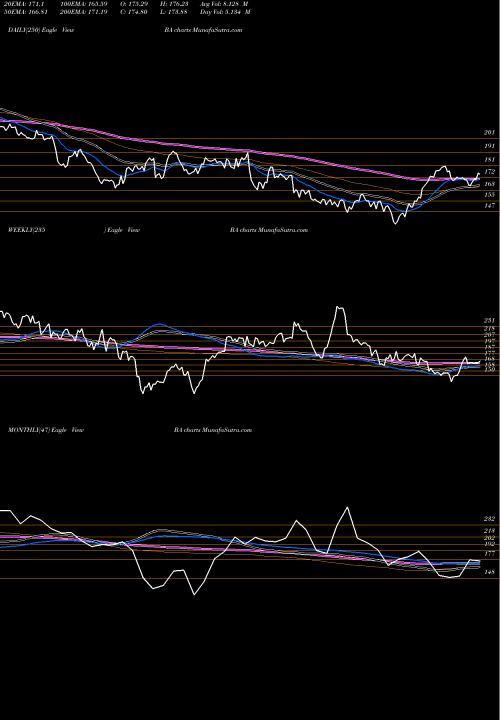Click the 147 price label on the daily chart
Viewport: 500px width, 720px height.
(x=489, y=206)
